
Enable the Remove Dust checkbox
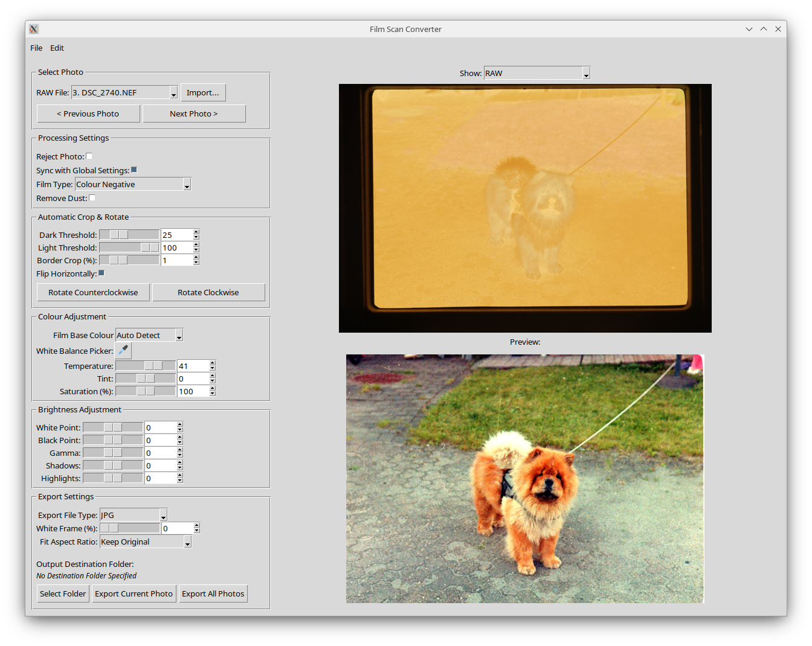tap(92, 198)
